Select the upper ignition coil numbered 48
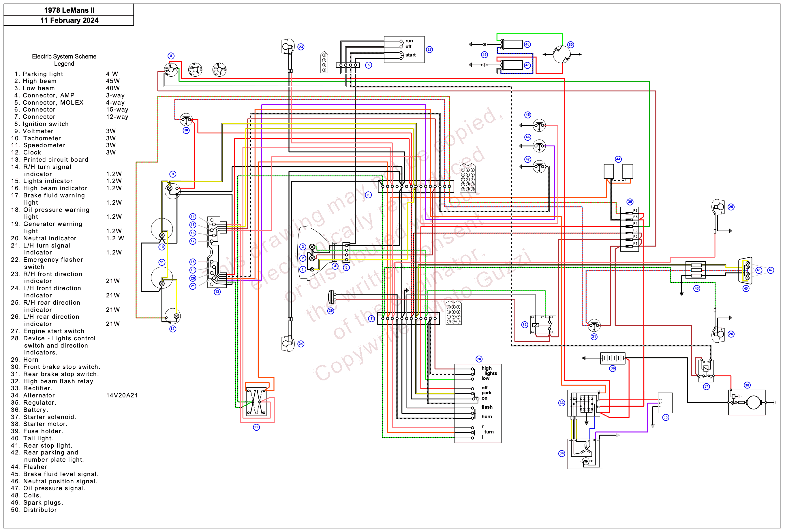Screen dimensions: 785x532 [511, 44]
